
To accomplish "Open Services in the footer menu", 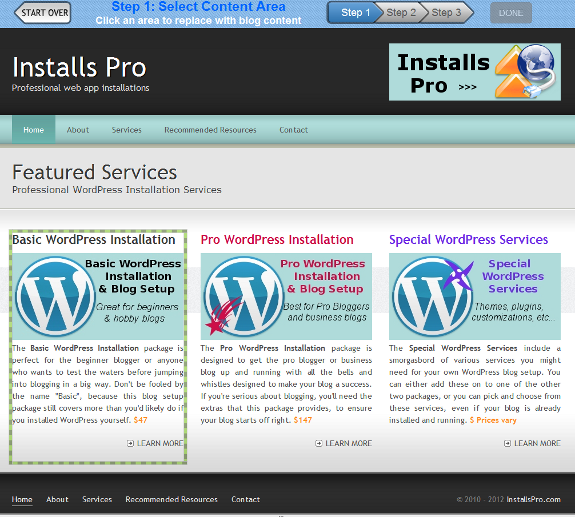I will click(x=97, y=499).
